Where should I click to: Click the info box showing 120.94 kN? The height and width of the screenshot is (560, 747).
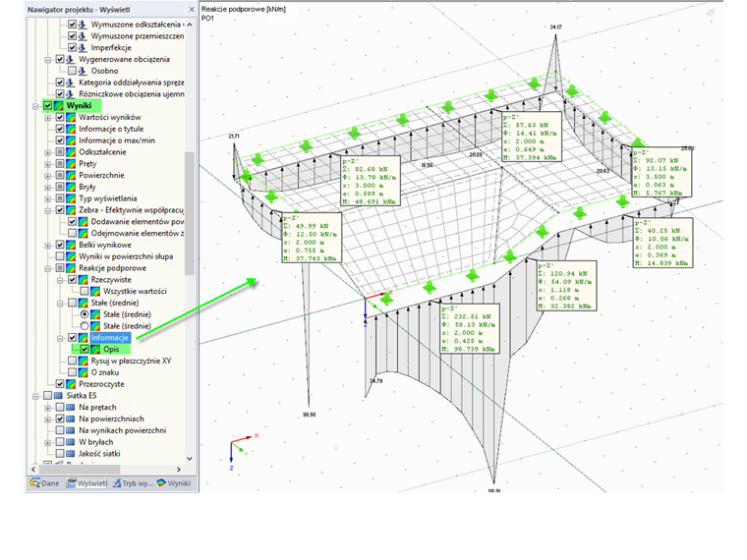pyautogui.click(x=566, y=286)
